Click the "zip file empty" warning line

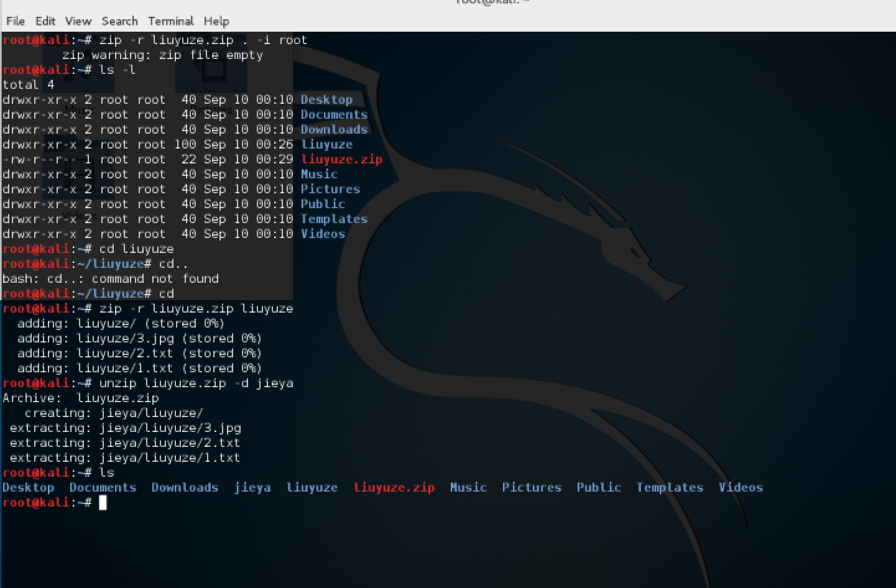pos(162,55)
